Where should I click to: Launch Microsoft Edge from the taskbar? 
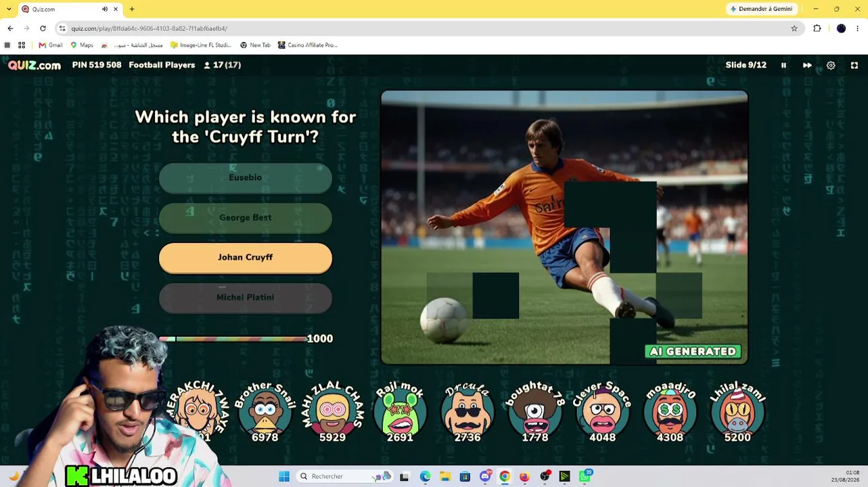(x=425, y=476)
